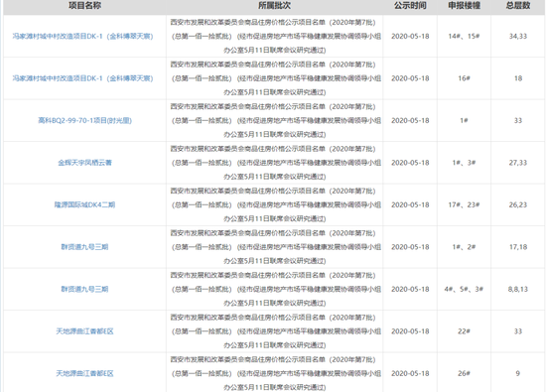Image resolution: width=546 pixels, height=392 pixels.
Task: Select the batch description in 隆源国际城DK4二期 row
Action: click(275, 204)
